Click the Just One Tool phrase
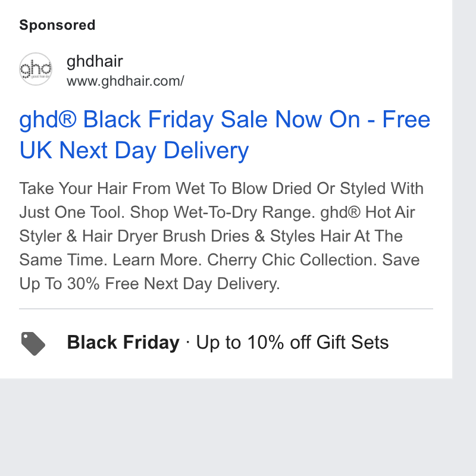 click(72, 212)
